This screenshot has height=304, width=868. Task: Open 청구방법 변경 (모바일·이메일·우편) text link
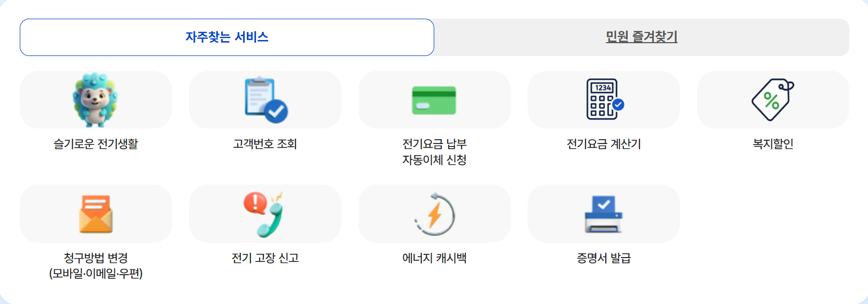click(96, 266)
